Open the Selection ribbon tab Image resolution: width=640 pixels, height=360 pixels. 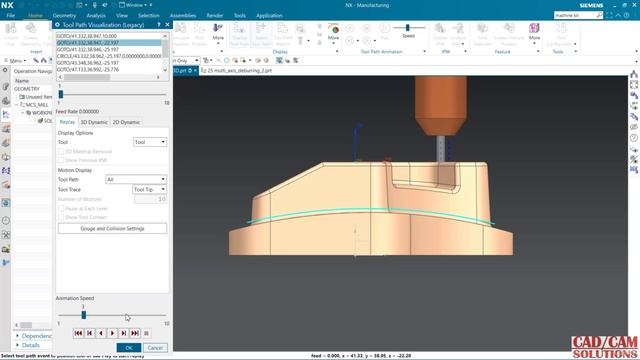click(149, 16)
